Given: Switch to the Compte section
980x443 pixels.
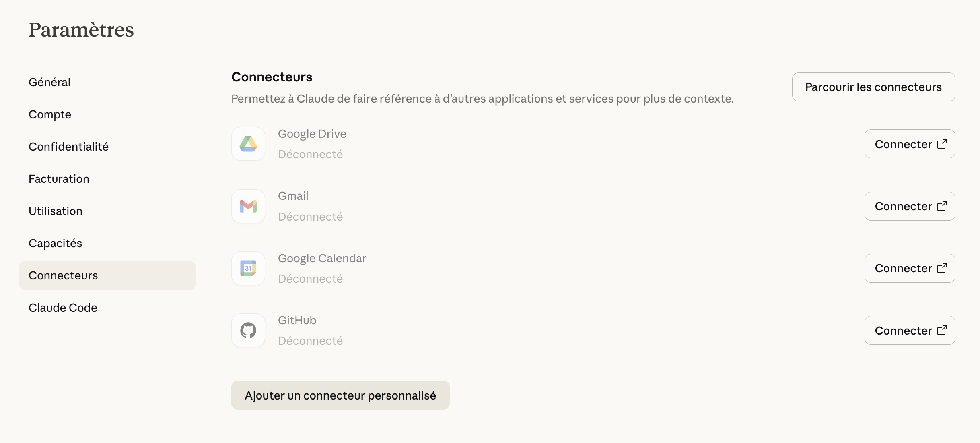Looking at the screenshot, I should [x=49, y=114].
